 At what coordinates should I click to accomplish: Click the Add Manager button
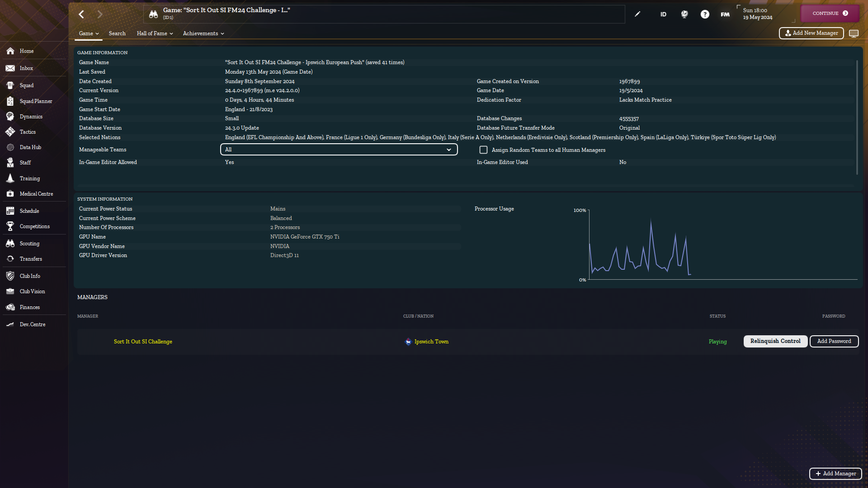click(x=835, y=474)
